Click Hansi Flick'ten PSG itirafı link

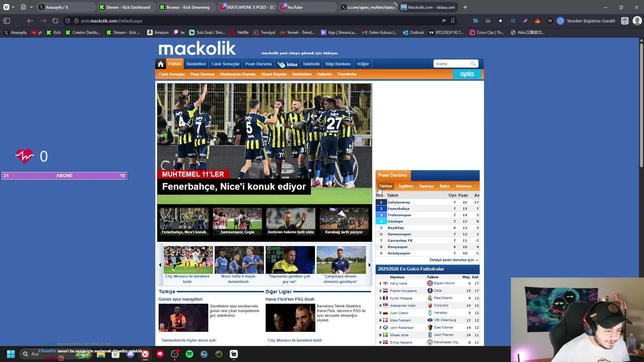coord(290,299)
